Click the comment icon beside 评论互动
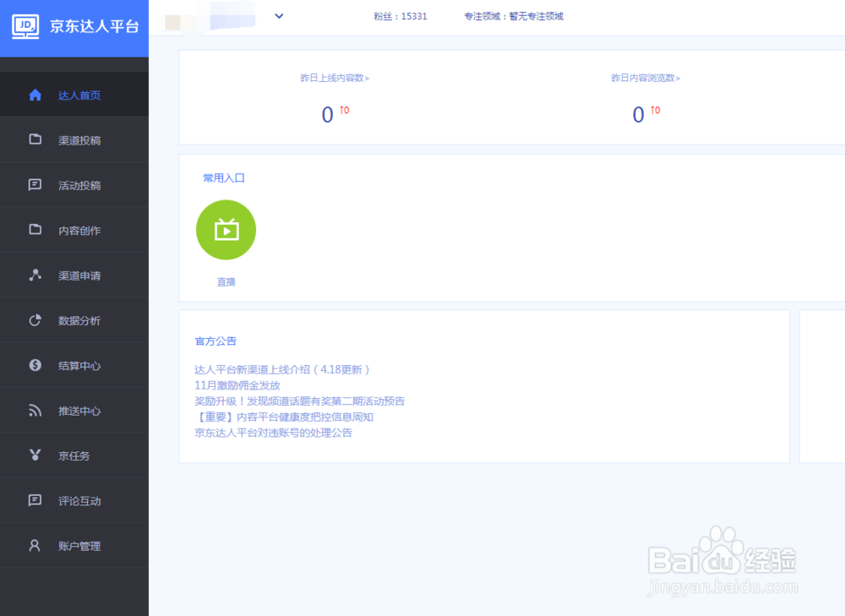Viewport: 845px width, 616px height. tap(35, 500)
